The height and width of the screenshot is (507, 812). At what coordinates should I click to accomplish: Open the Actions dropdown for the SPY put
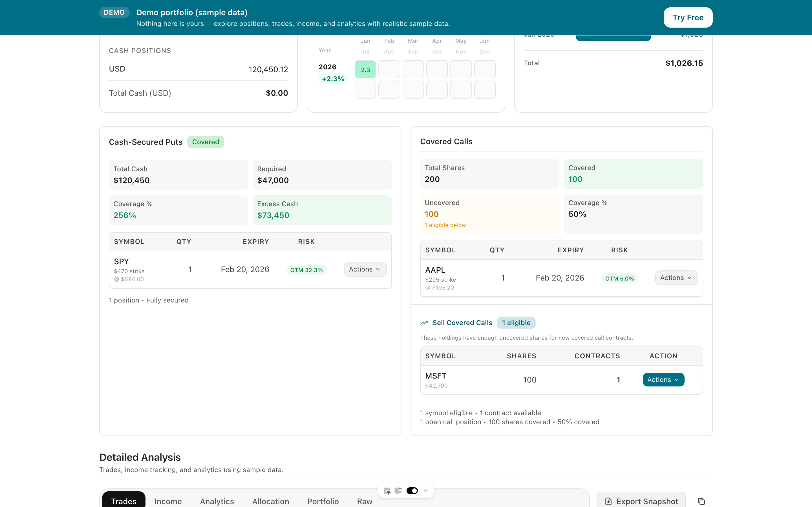click(x=365, y=269)
